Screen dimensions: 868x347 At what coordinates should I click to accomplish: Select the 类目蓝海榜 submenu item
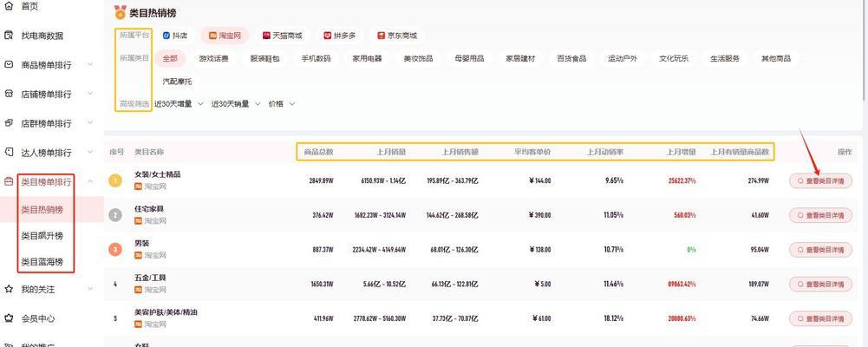pyautogui.click(x=42, y=261)
